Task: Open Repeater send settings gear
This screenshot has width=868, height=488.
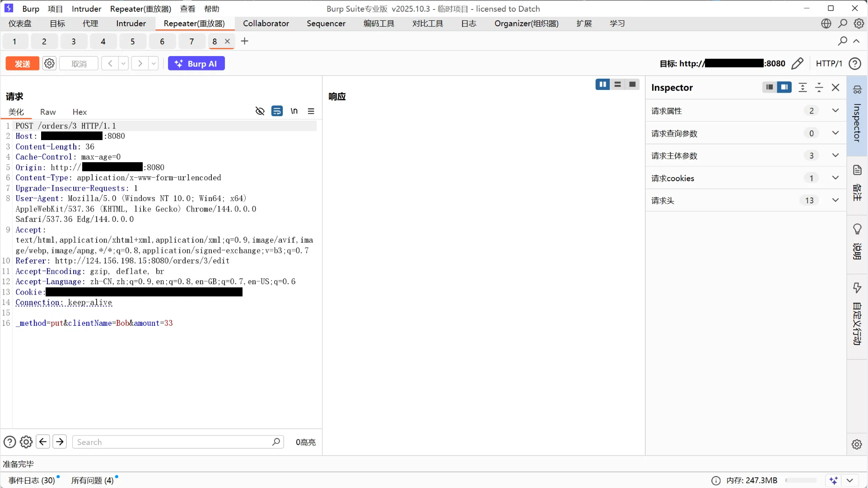Action: tap(49, 64)
